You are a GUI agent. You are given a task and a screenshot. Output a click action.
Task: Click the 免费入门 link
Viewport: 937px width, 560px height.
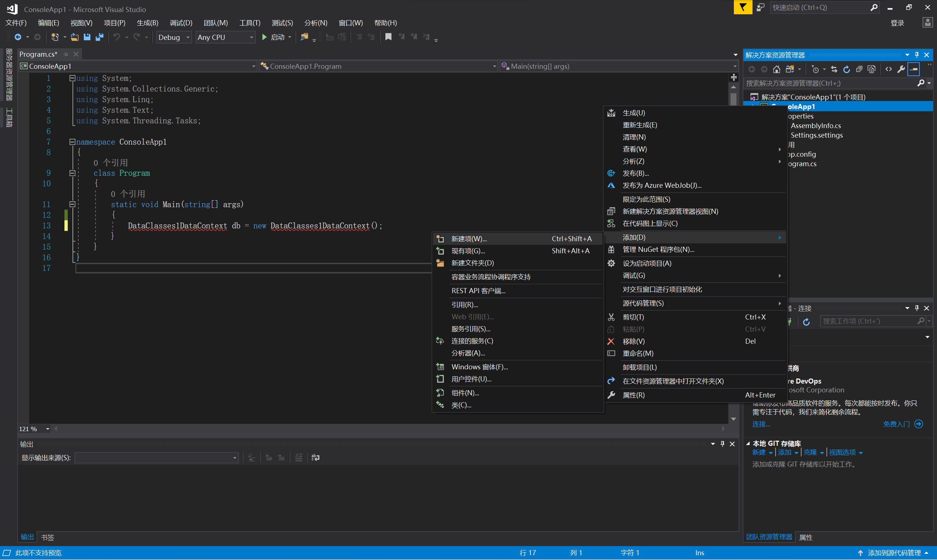tap(896, 424)
